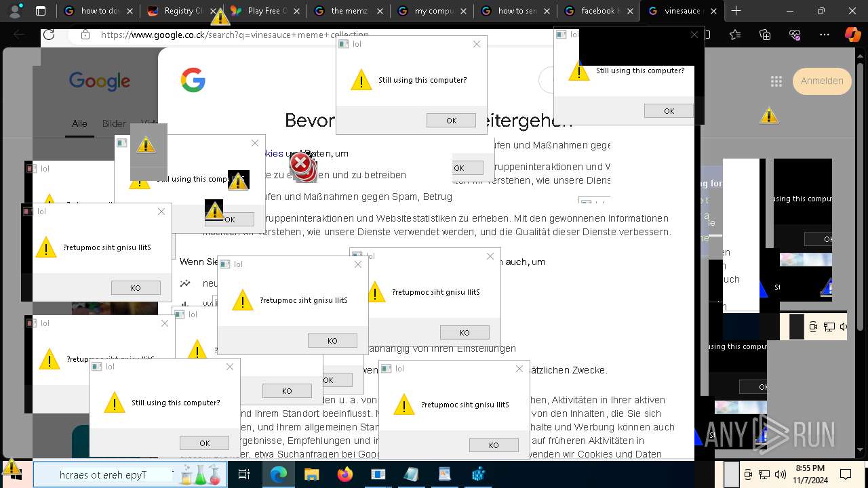Switch to the 'facebook h' tab
Viewport: 868px width, 488px height.
pos(599,11)
